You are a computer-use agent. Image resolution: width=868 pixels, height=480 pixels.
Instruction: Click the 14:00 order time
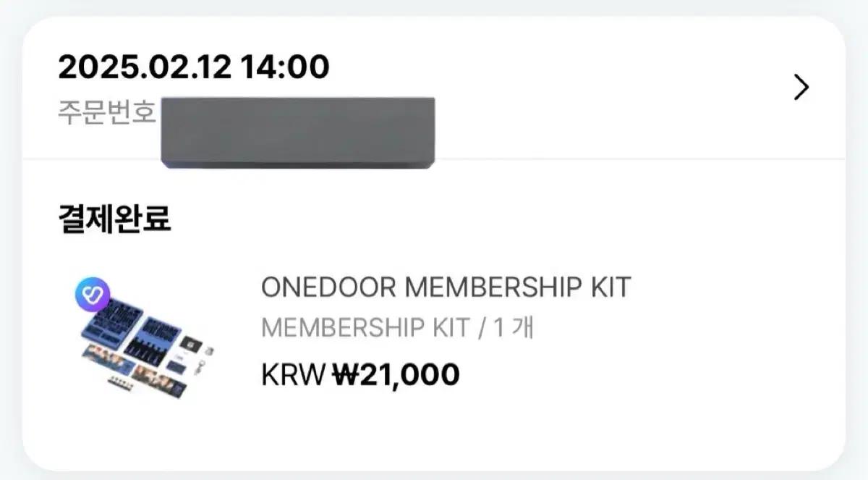point(284,67)
